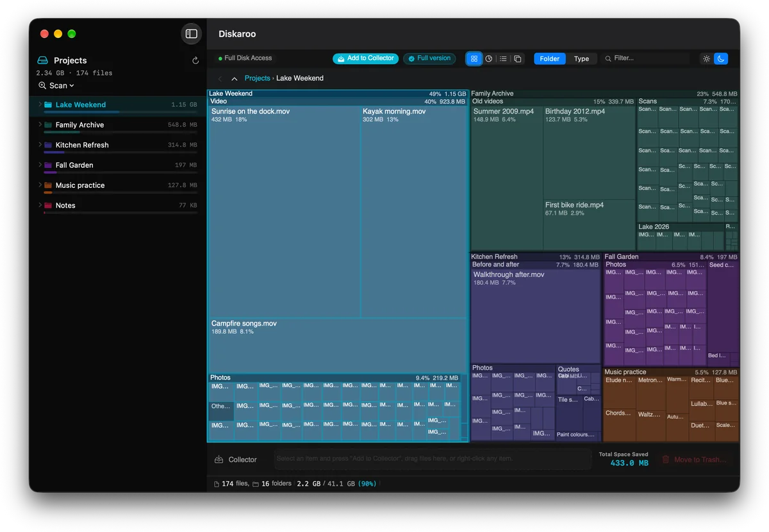Click the Collector tray icon
The image size is (769, 532).
219,460
